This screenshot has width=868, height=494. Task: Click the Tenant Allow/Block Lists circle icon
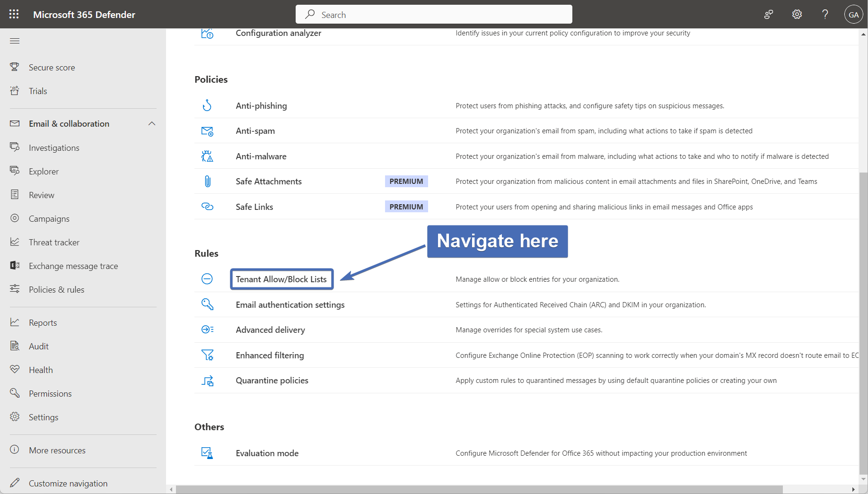pos(207,279)
